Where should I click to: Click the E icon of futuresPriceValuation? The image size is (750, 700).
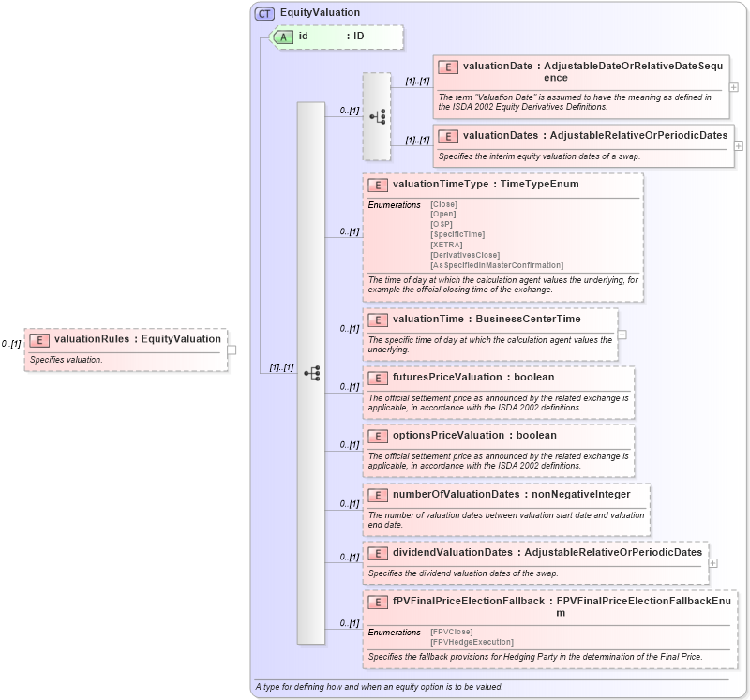point(376,377)
